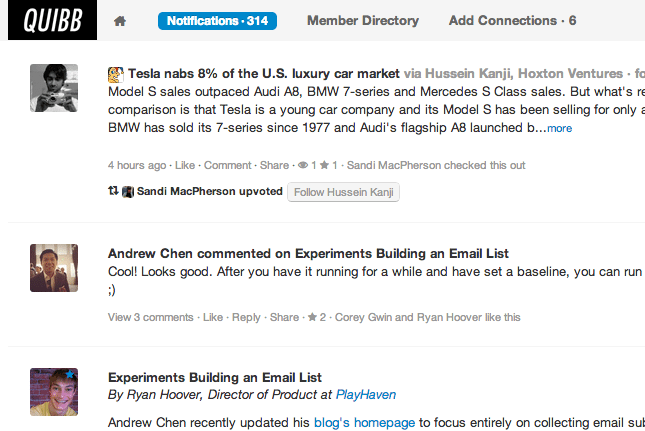Click the home icon in navigation bar
The height and width of the screenshot is (431, 645).
pyautogui.click(x=120, y=21)
